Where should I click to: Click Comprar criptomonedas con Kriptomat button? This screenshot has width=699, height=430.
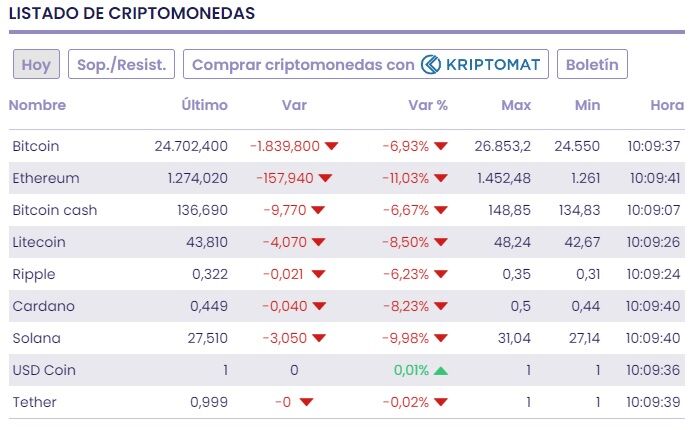(x=365, y=65)
